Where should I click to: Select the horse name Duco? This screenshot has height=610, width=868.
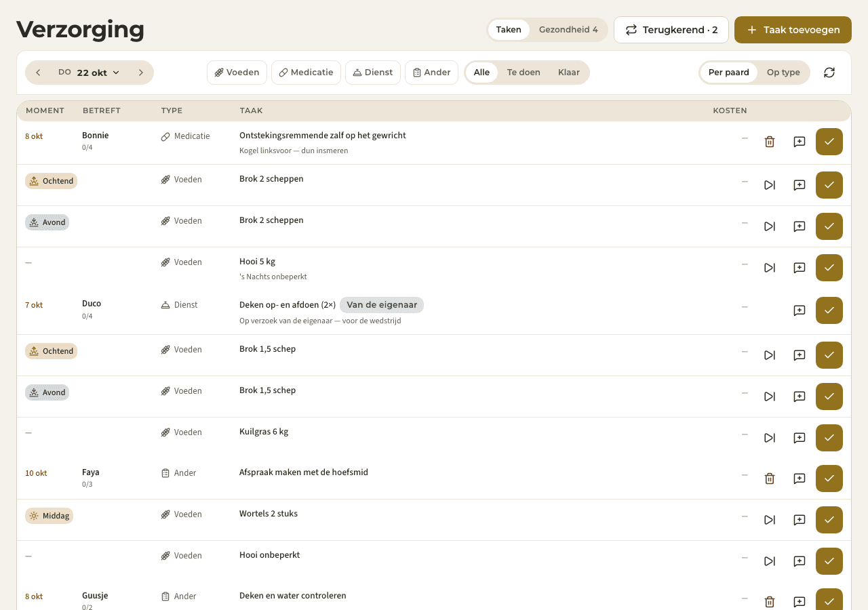click(x=92, y=304)
